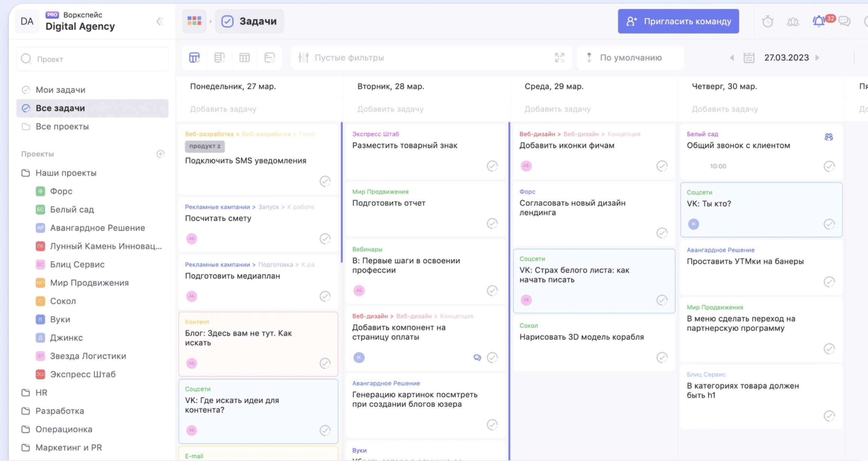The width and height of the screenshot is (868, 461).
Task: Expand the HR folder in sidebar
Action: [41, 393]
